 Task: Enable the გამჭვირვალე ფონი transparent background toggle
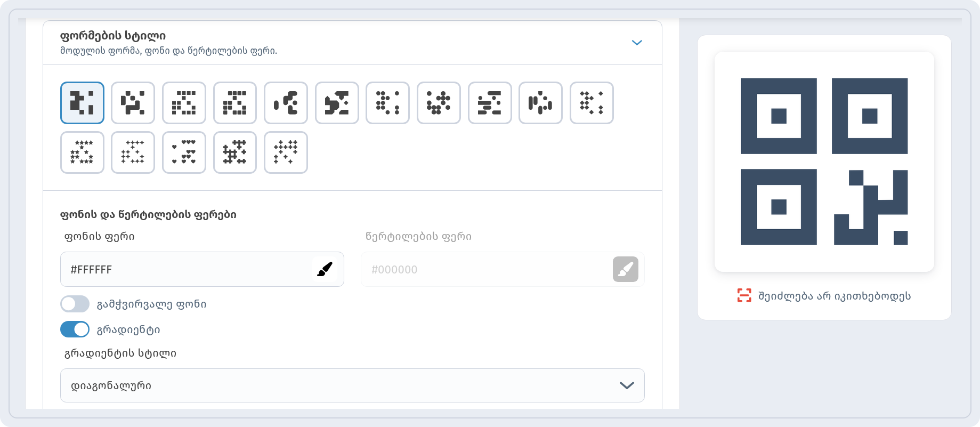75,304
